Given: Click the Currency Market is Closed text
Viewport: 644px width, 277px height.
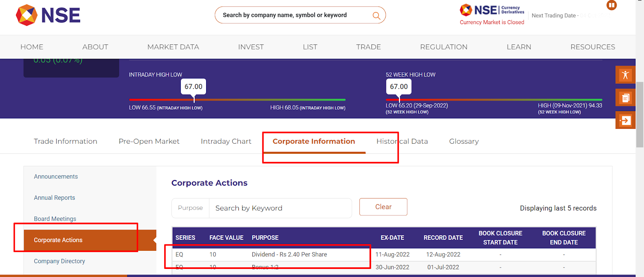Looking at the screenshot, I should click(492, 23).
